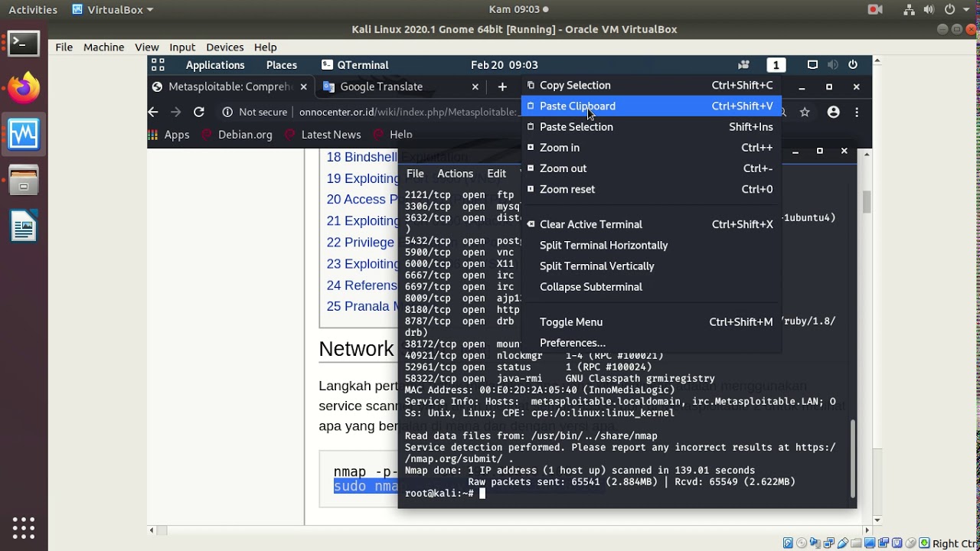Open the VirtualBox Input menu
Image resolution: width=980 pixels, height=551 pixels.
click(182, 47)
